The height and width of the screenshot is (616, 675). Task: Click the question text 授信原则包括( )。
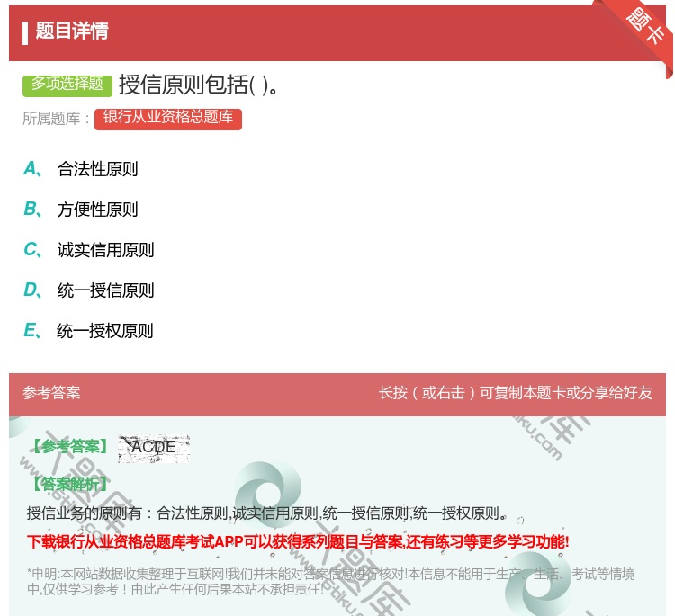[199, 85]
